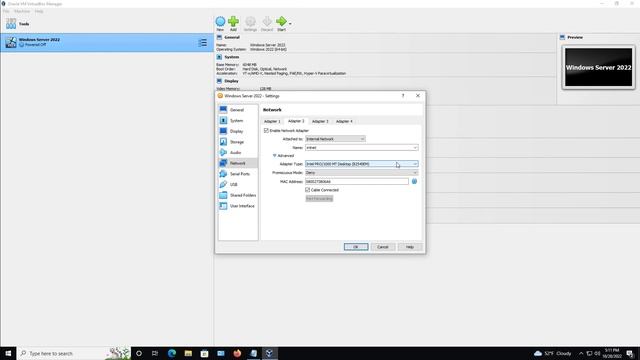Collapse the Advanced section triangle
Screen dimensions: 640x360
pyautogui.click(x=274, y=156)
